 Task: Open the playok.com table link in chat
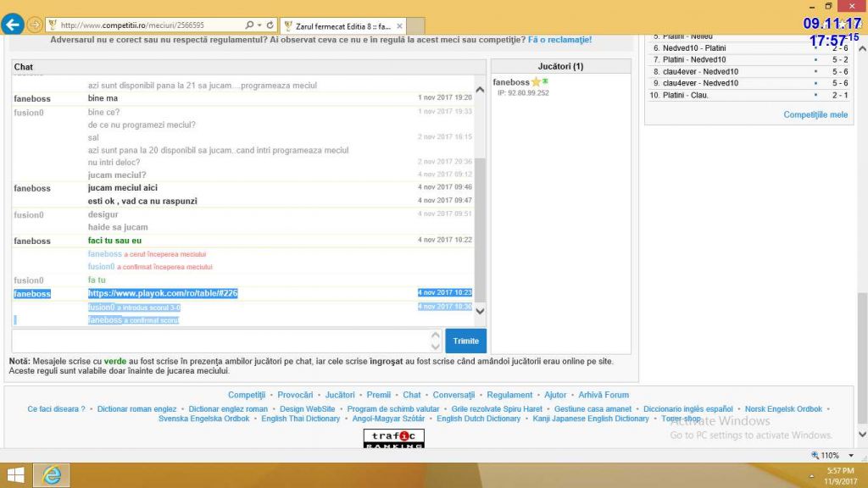163,293
